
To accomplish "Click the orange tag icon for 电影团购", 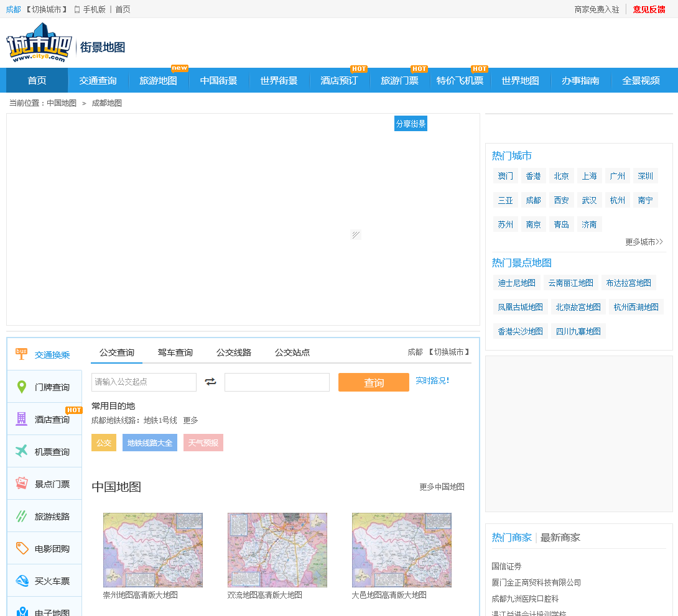I will point(22,548).
